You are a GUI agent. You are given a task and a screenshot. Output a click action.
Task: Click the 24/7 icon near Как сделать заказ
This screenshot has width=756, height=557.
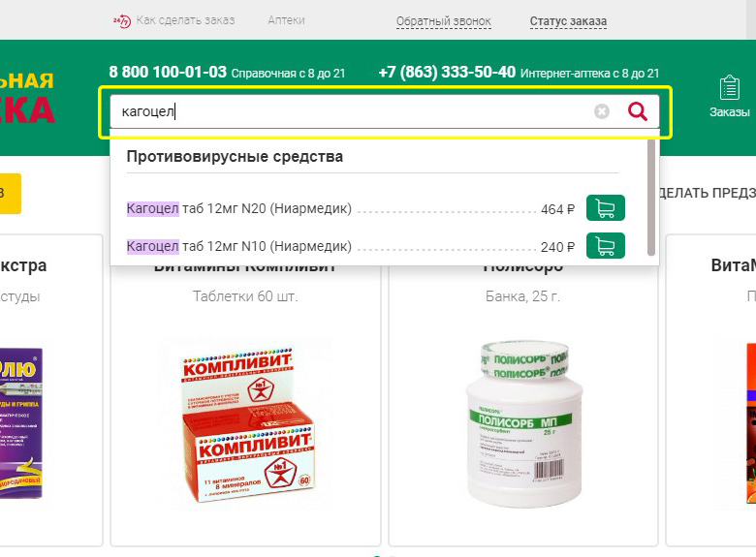[122, 20]
